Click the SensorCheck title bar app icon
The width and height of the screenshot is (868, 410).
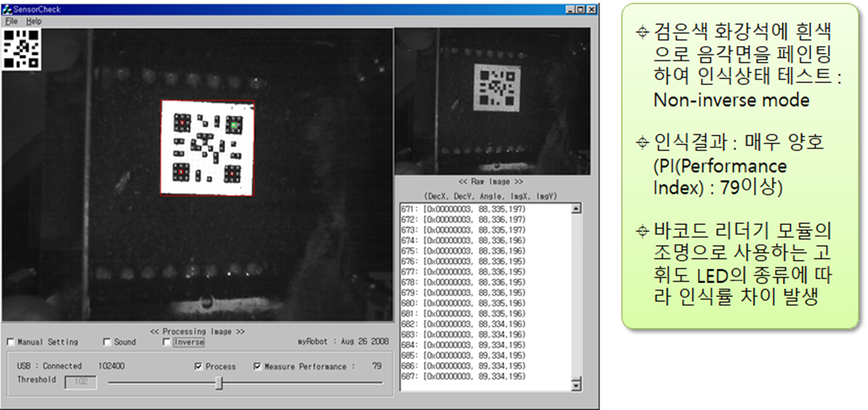(x=7, y=10)
